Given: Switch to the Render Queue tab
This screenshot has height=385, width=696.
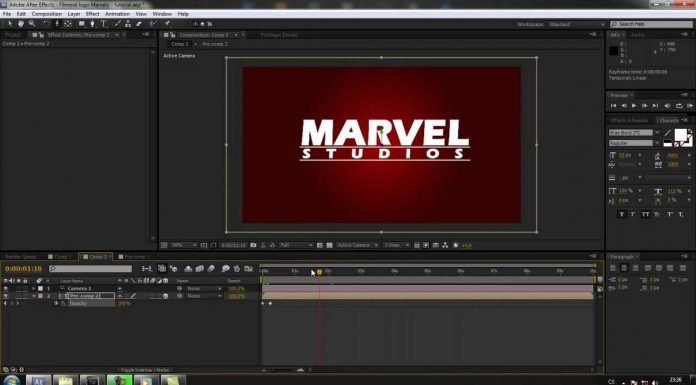Looking at the screenshot, I should point(20,257).
